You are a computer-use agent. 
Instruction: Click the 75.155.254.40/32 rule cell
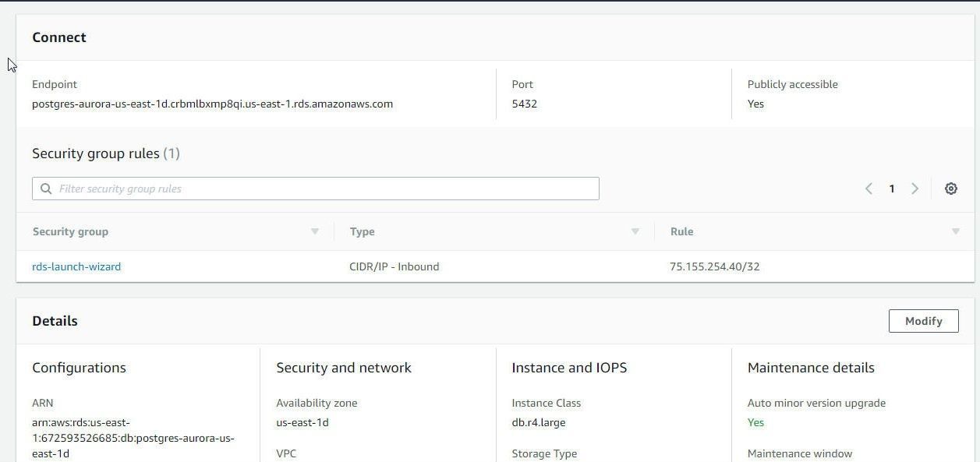715,266
